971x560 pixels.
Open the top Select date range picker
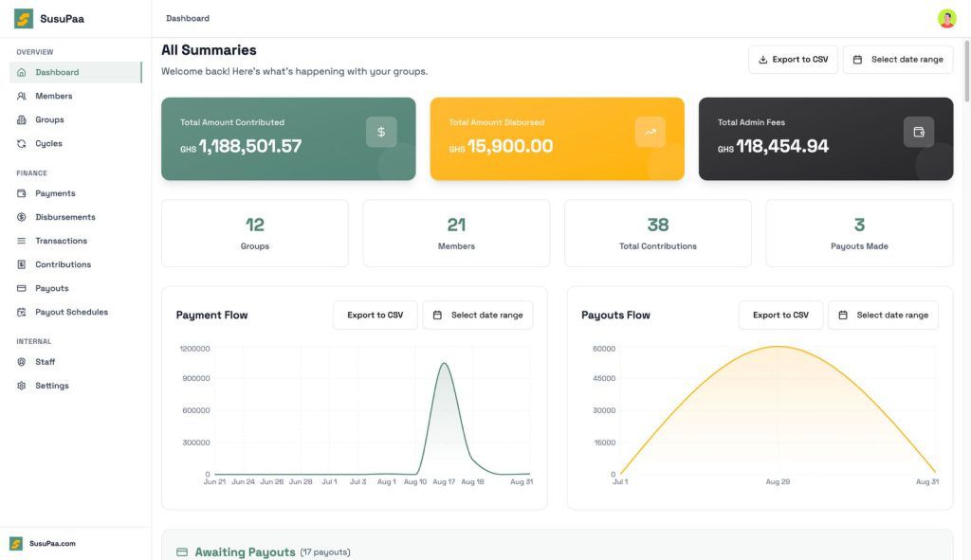click(897, 60)
